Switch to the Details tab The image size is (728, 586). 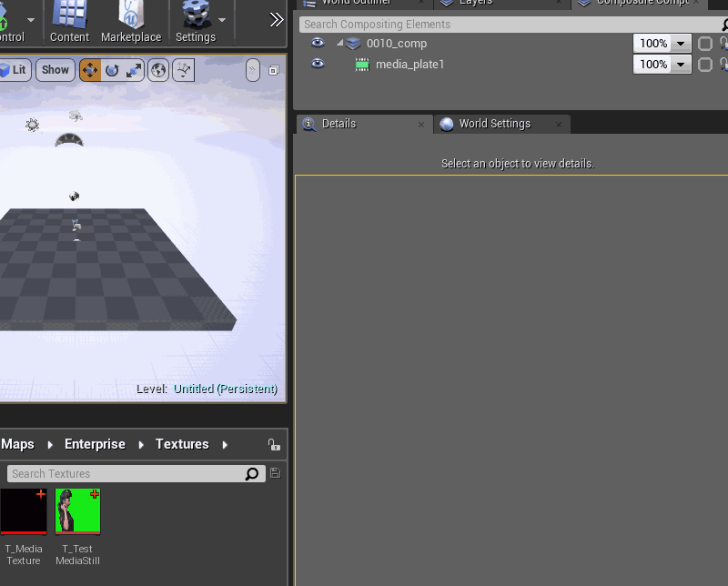point(339,124)
